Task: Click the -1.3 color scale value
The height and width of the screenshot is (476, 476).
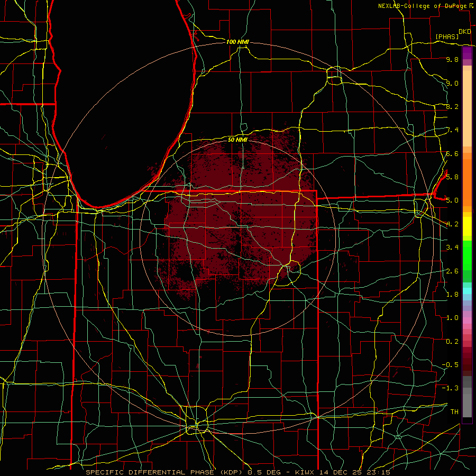Action: (450, 388)
